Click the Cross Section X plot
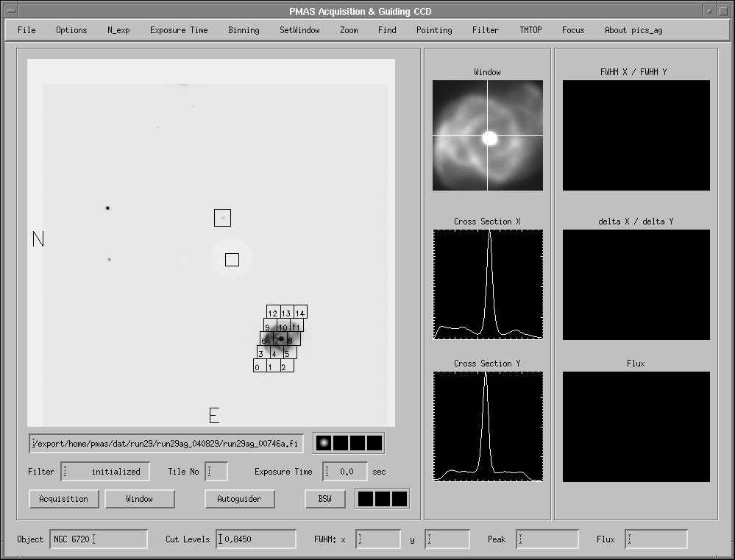Screen dimensions: 735x560 [487, 284]
